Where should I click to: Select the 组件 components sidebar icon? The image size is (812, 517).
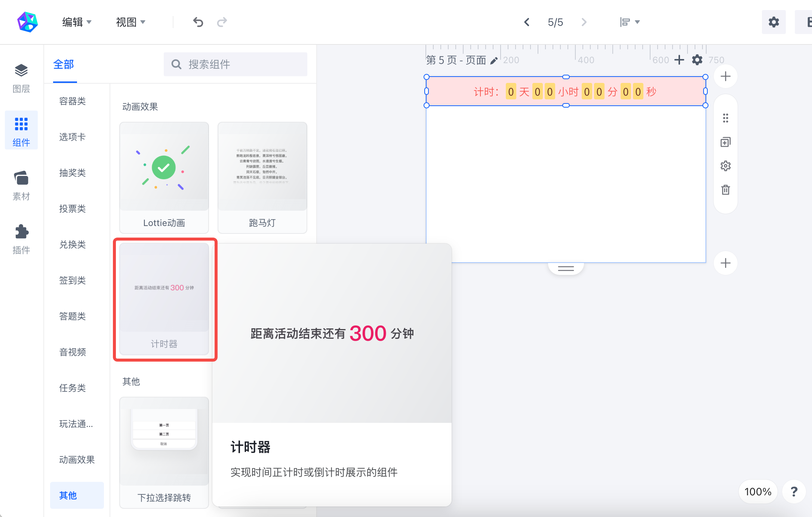click(21, 131)
